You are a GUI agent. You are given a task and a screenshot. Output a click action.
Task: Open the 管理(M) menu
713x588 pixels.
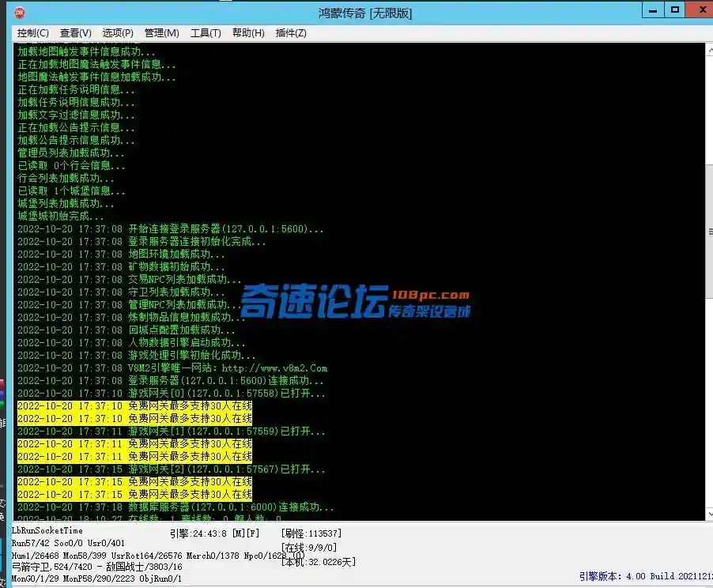coord(161,33)
